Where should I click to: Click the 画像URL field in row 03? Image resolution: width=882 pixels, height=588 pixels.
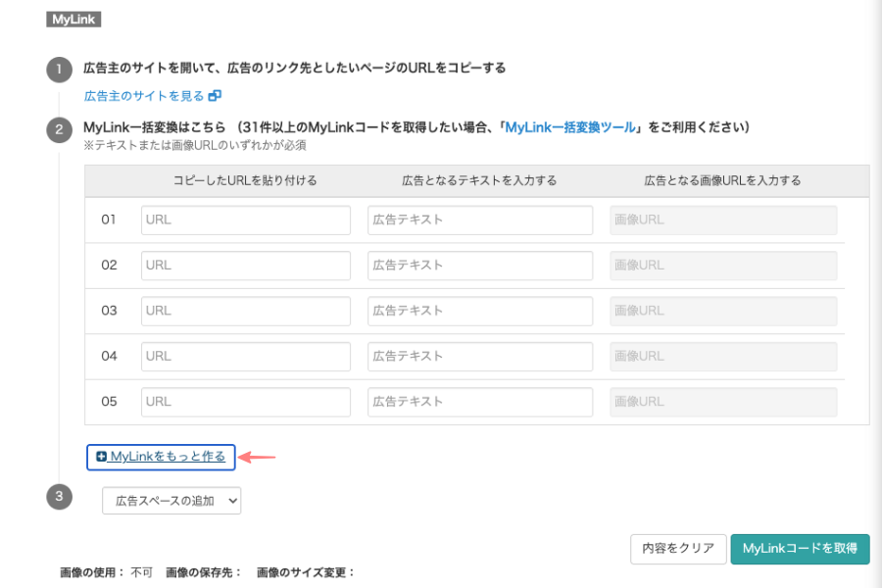click(x=723, y=312)
